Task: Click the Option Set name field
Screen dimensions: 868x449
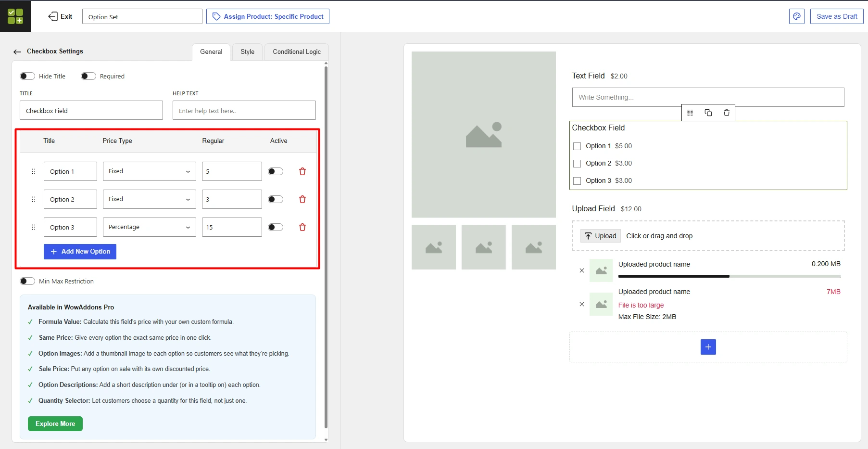Action: [142, 16]
